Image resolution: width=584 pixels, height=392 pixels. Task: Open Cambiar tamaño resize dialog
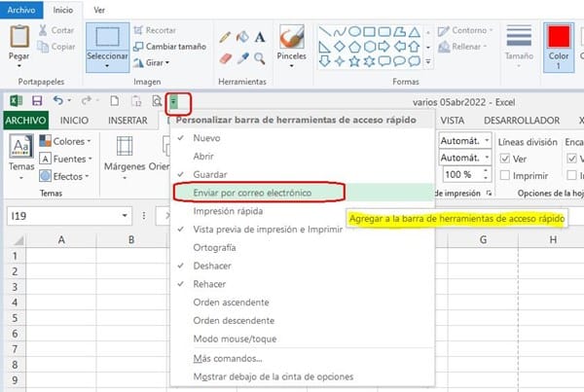point(169,47)
